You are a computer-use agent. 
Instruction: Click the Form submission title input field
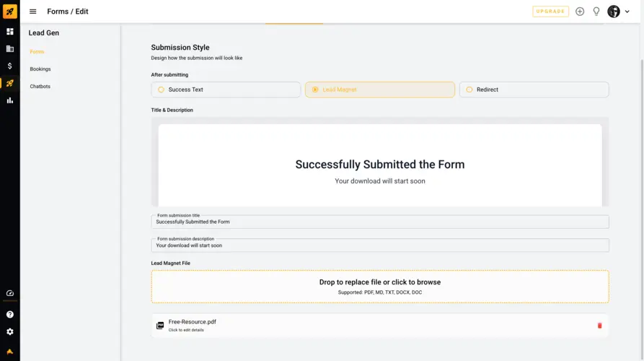380,222
